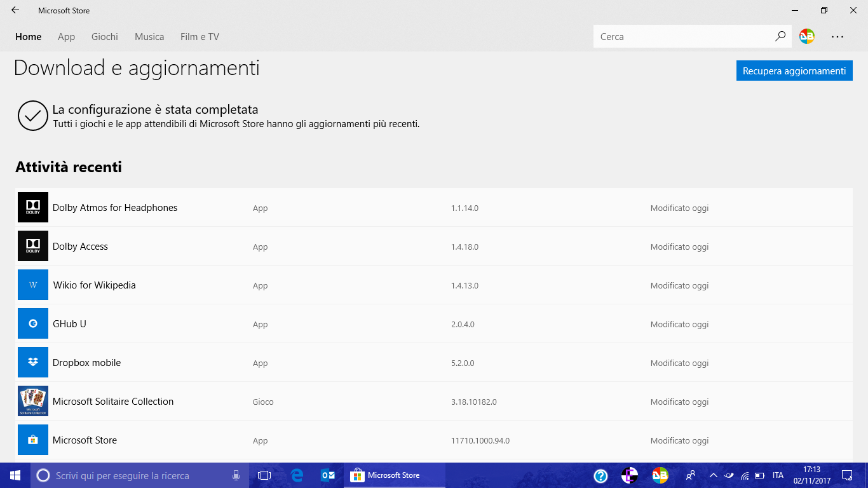This screenshot has width=868, height=488.
Task: Click version 3.18.10182.0
Action: (473, 402)
